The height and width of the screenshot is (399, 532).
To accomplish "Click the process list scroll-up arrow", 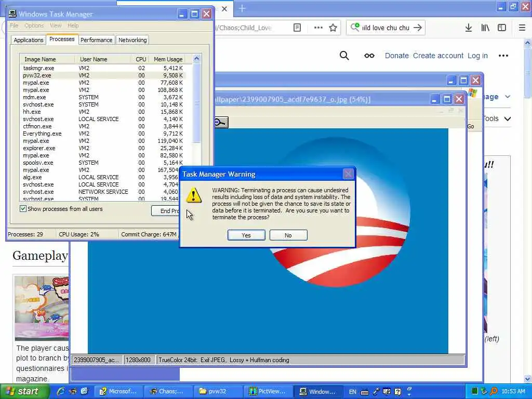I will (x=196, y=59).
